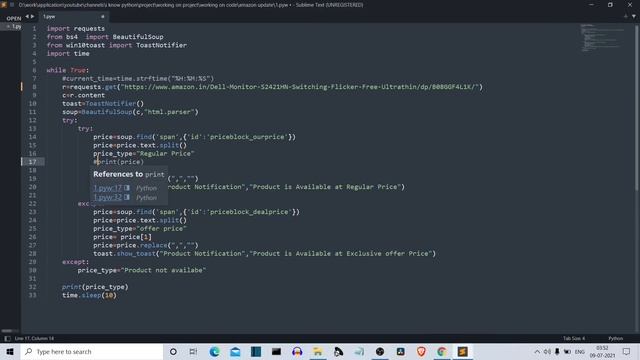Place cursor on 'import requests' line
Viewport: 640px width, 360px height.
[76, 29]
